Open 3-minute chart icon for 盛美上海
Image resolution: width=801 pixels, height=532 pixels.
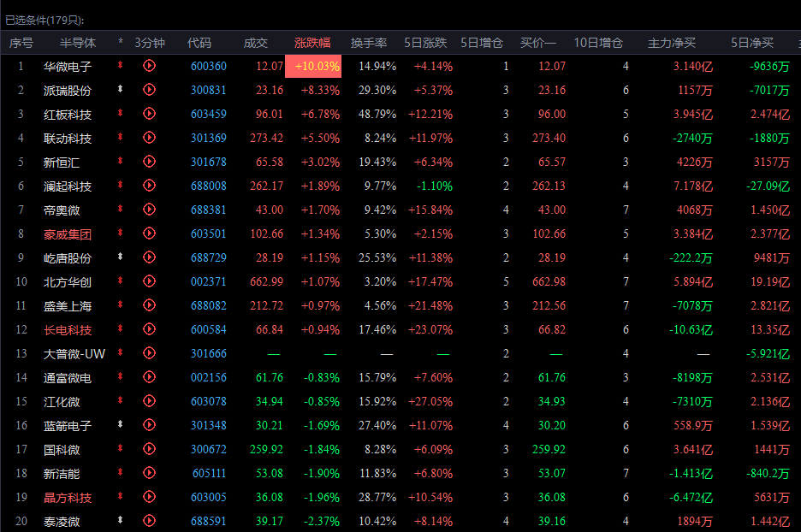pos(149,305)
